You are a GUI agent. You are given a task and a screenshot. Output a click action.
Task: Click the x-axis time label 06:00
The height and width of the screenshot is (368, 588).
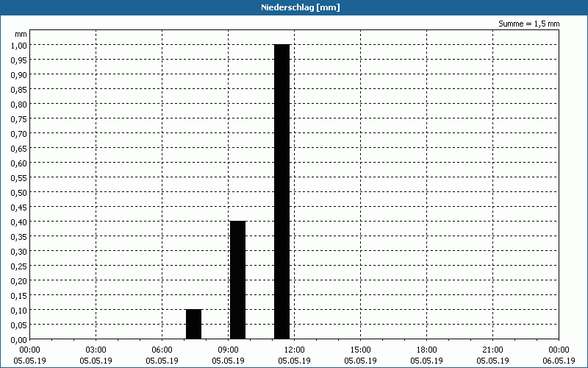162,350
